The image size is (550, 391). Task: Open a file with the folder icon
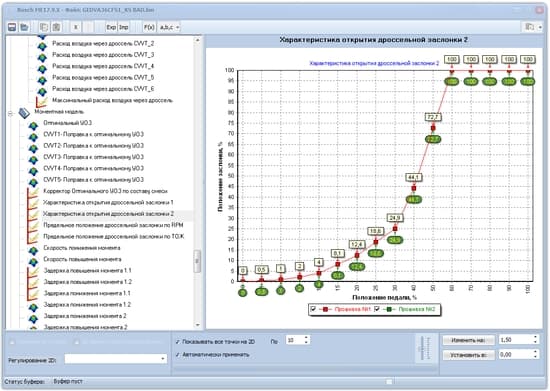pyautogui.click(x=24, y=27)
